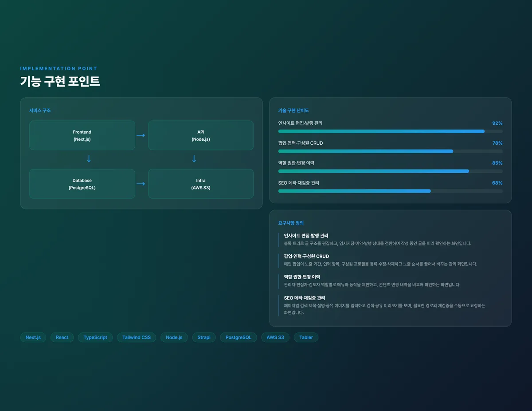Click the 92% progress bar
532x411 pixels.
coord(391,131)
